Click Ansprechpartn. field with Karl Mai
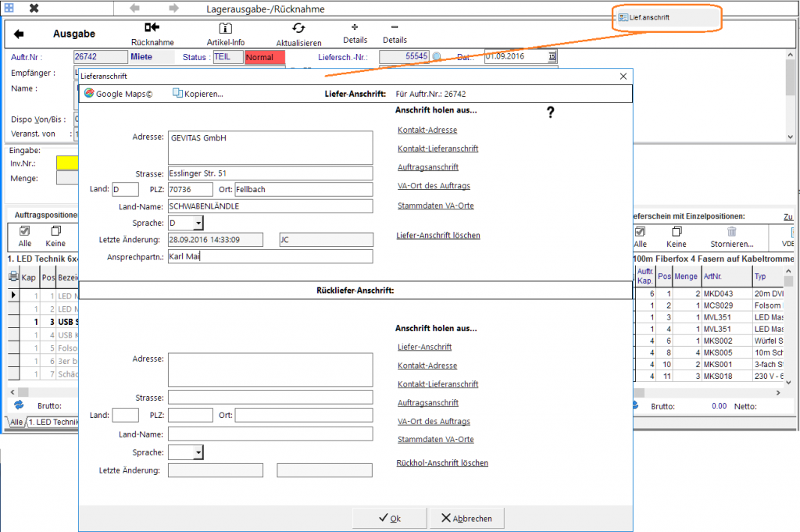800x532 pixels. tap(270, 256)
